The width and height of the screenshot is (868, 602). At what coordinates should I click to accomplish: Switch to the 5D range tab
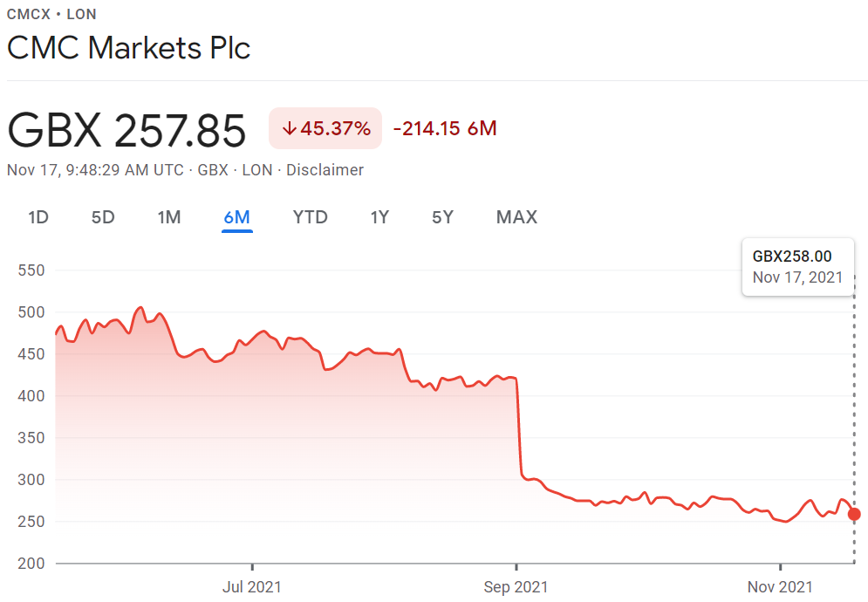(x=103, y=217)
